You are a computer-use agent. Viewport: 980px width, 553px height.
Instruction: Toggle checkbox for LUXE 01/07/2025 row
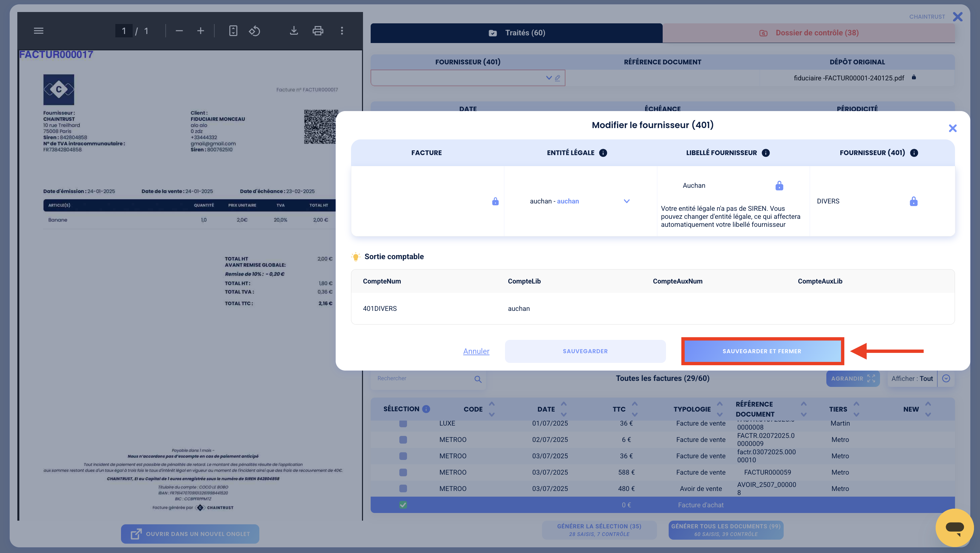coord(403,424)
